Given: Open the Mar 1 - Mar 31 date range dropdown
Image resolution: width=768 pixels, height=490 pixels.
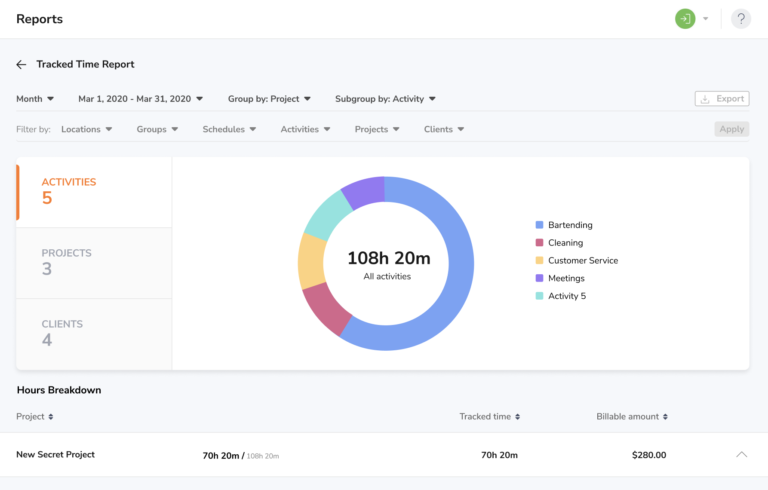Looking at the screenshot, I should [140, 99].
